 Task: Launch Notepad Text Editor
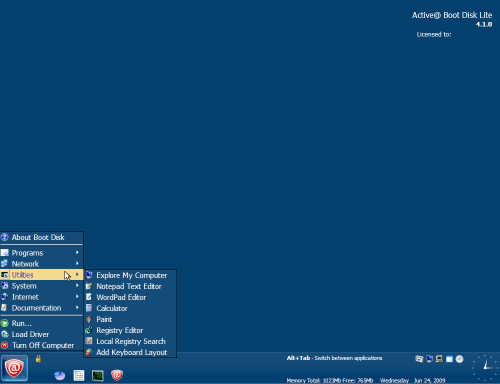tap(130, 286)
